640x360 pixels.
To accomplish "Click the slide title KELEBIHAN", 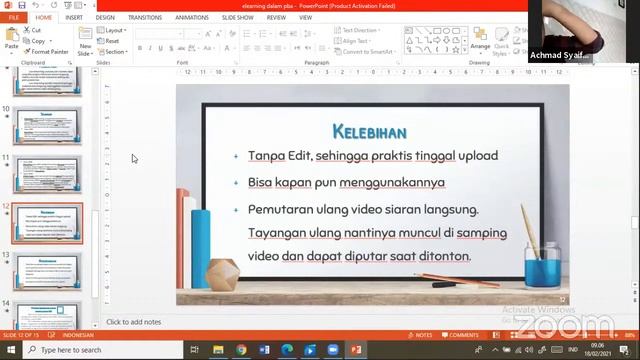I will point(369,132).
